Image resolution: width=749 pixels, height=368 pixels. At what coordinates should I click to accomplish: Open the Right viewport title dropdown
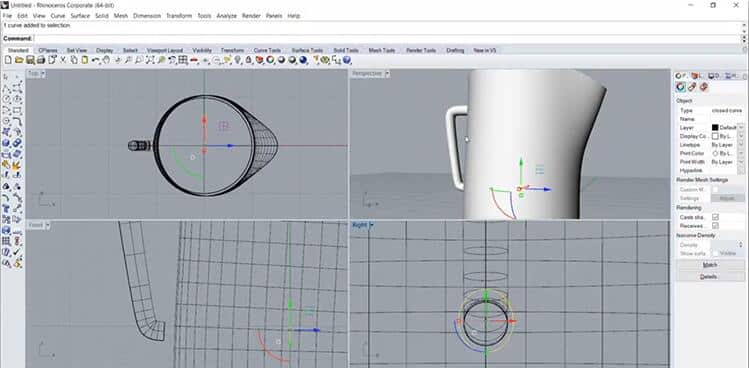tap(371, 225)
